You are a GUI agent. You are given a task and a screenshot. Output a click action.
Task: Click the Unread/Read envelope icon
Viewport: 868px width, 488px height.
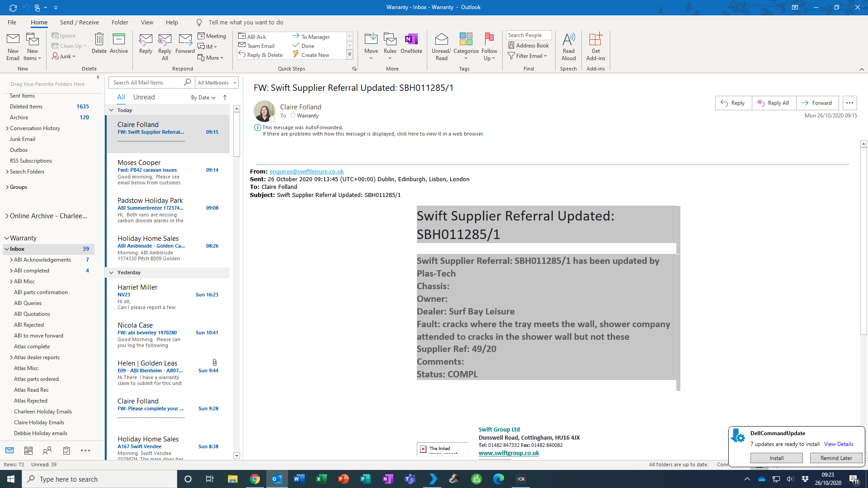tap(441, 40)
